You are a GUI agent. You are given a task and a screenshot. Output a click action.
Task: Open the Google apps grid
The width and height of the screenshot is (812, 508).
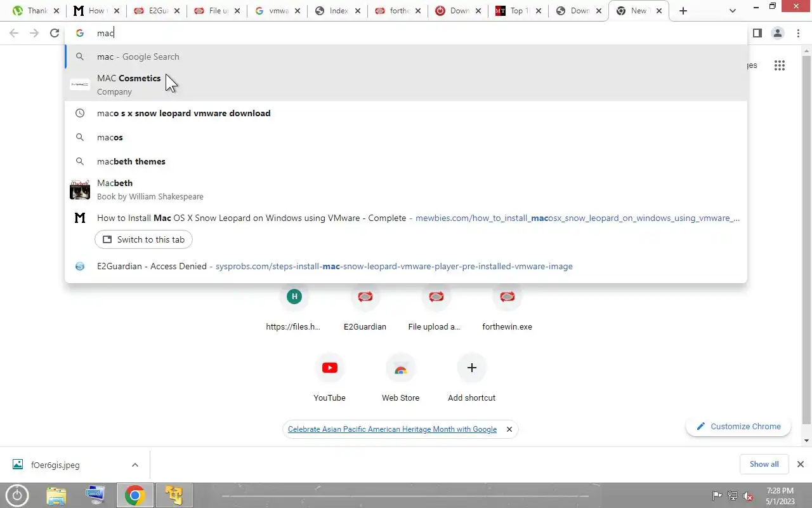click(780, 65)
